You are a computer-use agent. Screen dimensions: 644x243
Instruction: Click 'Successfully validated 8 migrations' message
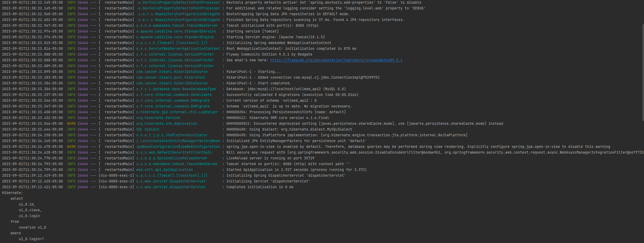click(x=292, y=95)
